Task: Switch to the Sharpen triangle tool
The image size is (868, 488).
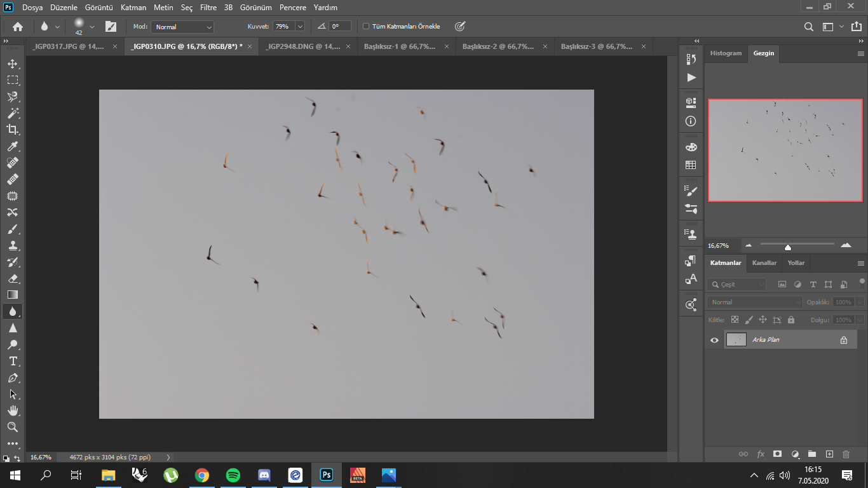Action: click(x=12, y=328)
